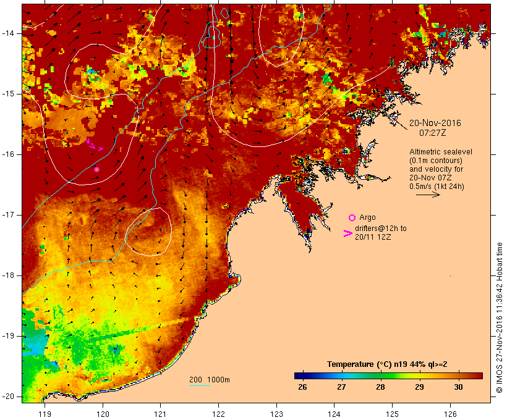
Task: Click the 30 tick on temperature scale
Action: click(x=458, y=387)
